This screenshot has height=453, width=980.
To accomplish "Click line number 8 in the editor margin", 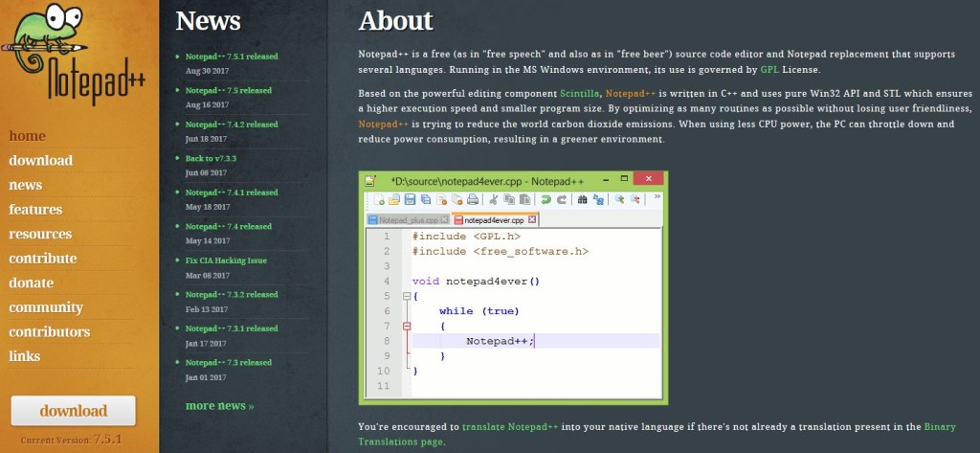I will 388,341.
